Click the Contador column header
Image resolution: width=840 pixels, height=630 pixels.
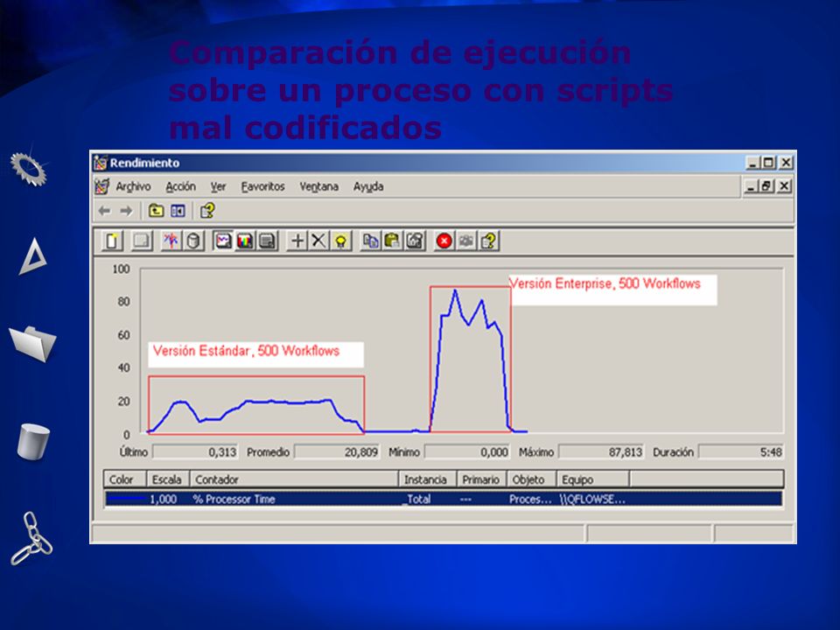[294, 479]
